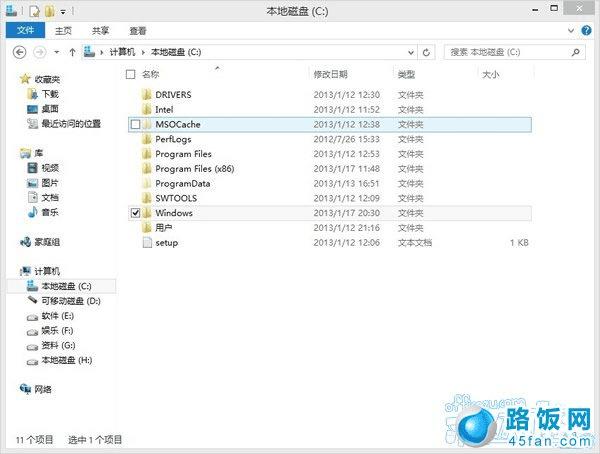Click the 桌面 icon in sidebar

point(33,109)
